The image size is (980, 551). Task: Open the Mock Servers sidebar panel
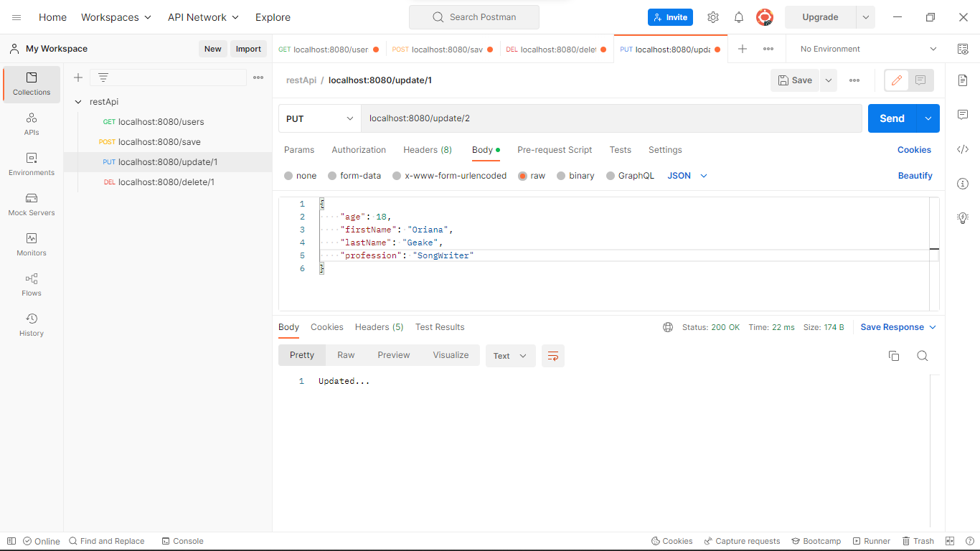32,204
